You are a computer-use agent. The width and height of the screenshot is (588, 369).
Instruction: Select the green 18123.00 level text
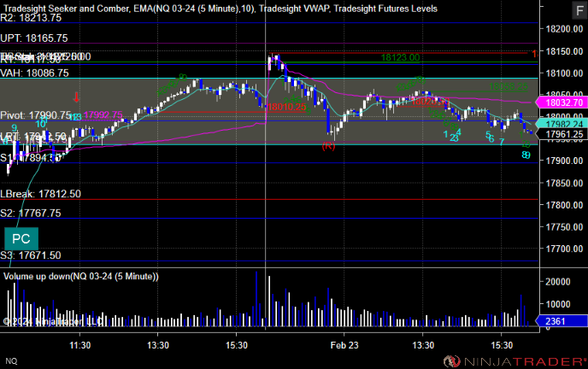[400, 57]
